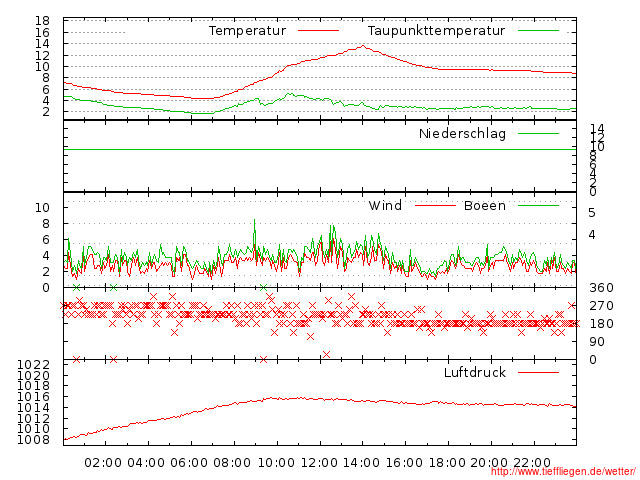
Task: Click the 1020 pressure axis label
Action: [x=33, y=375]
